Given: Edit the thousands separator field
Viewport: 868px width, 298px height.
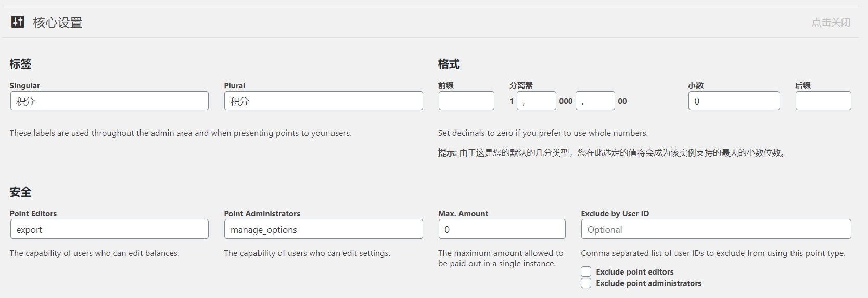Looking at the screenshot, I should (537, 101).
